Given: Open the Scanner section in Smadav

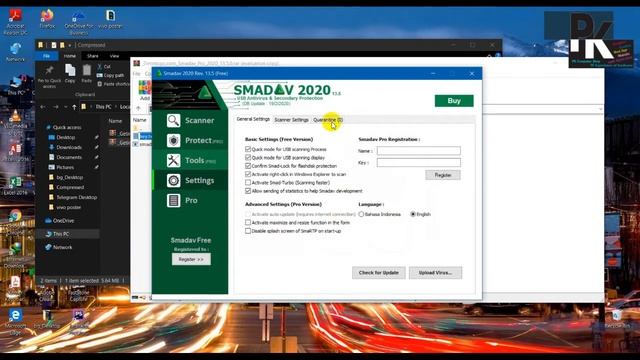Looking at the screenshot, I should click(190, 120).
